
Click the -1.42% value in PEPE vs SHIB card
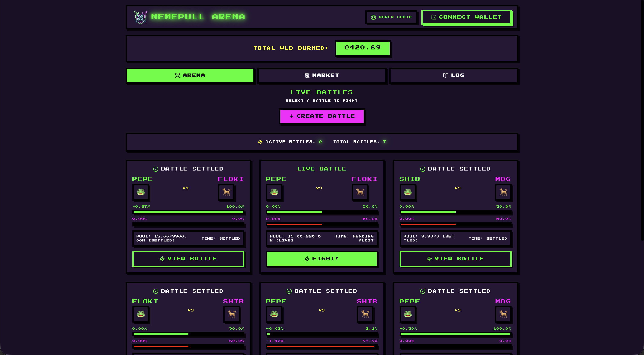(x=275, y=341)
